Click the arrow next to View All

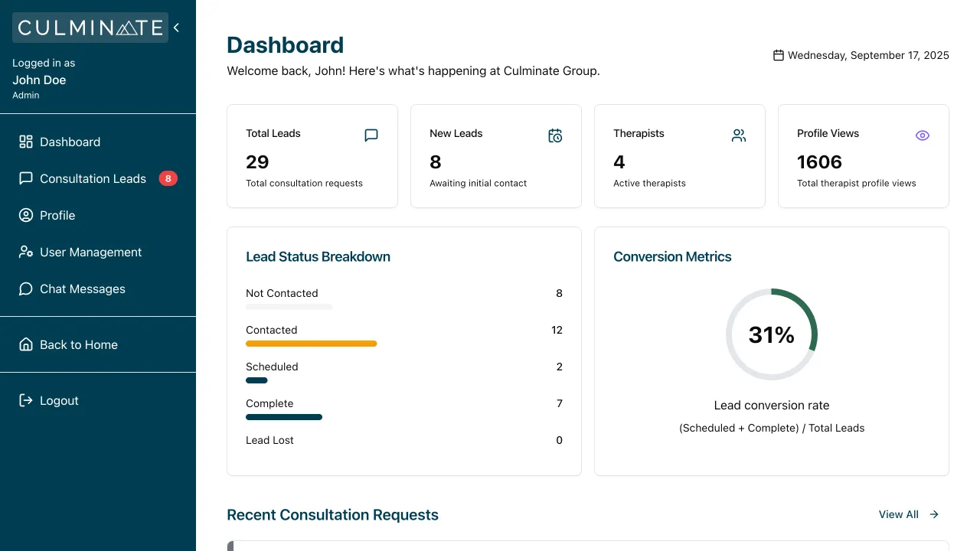(x=934, y=514)
